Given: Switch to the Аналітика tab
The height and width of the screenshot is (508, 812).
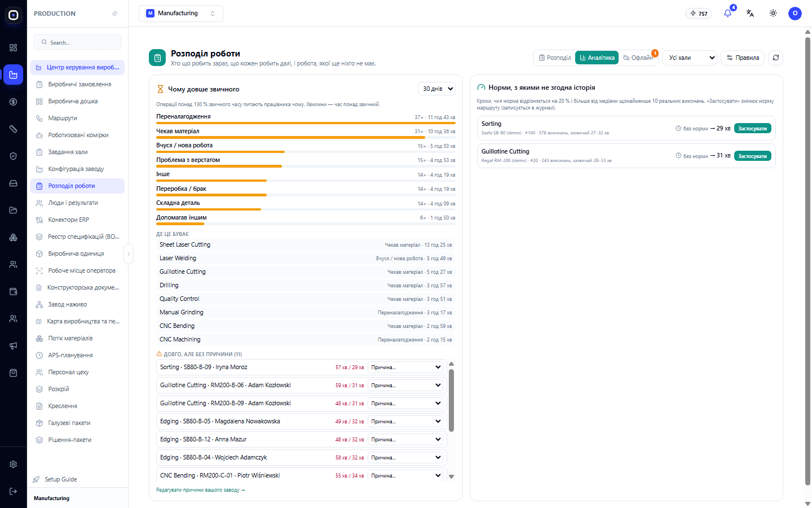Looking at the screenshot, I should tap(597, 58).
